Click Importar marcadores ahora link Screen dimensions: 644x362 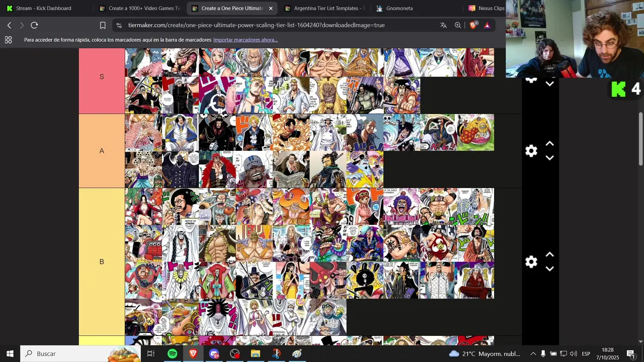[x=246, y=40]
